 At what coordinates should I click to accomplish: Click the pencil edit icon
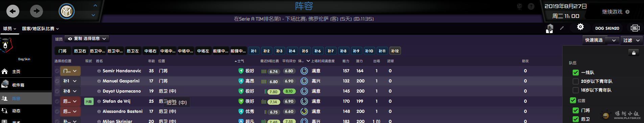coord(562,28)
